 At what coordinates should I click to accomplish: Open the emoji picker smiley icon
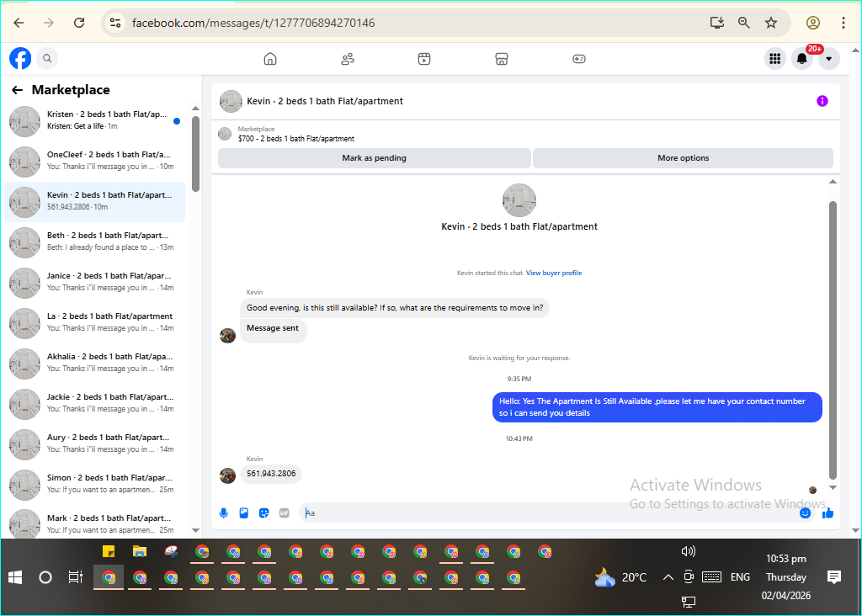[806, 513]
